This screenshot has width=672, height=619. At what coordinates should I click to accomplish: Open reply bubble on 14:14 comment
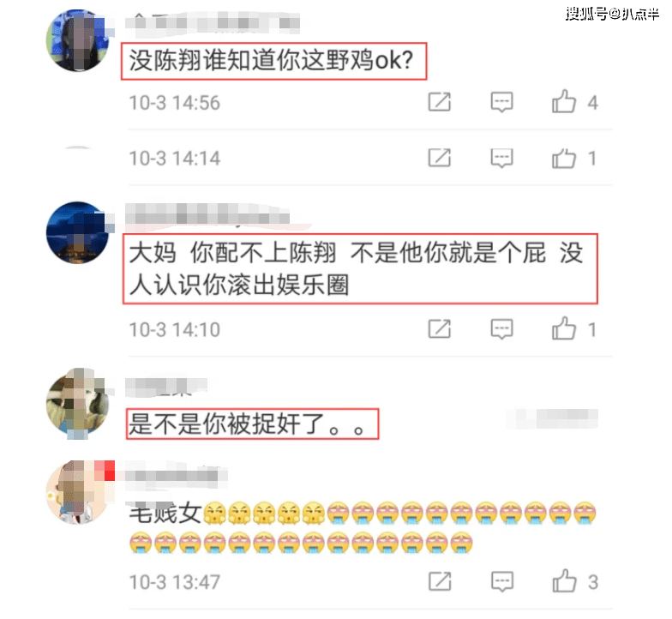pos(502,158)
